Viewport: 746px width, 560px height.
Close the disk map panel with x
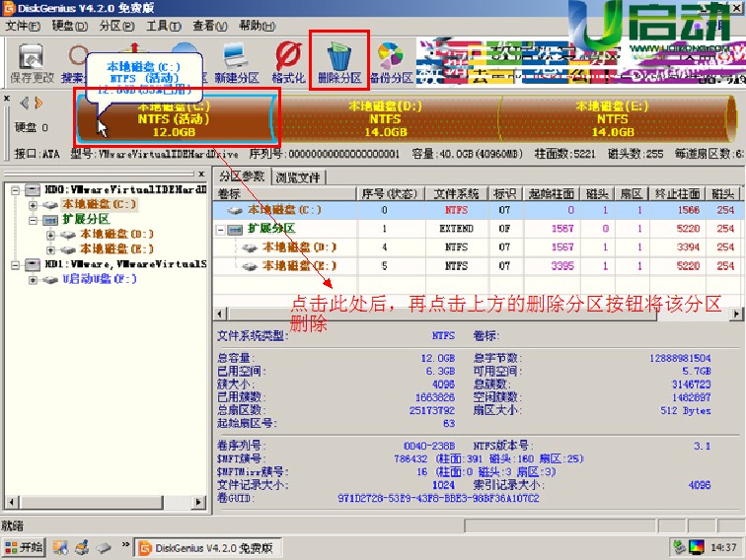(x=7, y=99)
